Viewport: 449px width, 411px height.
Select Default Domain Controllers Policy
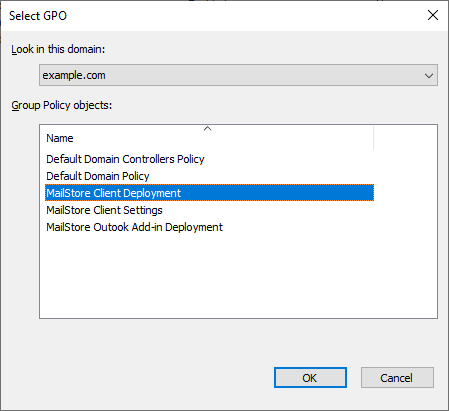(125, 159)
